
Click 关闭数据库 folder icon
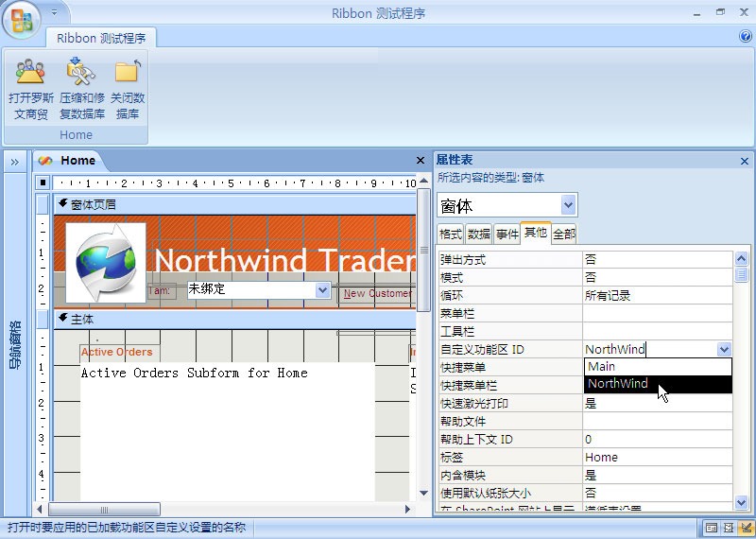(128, 89)
